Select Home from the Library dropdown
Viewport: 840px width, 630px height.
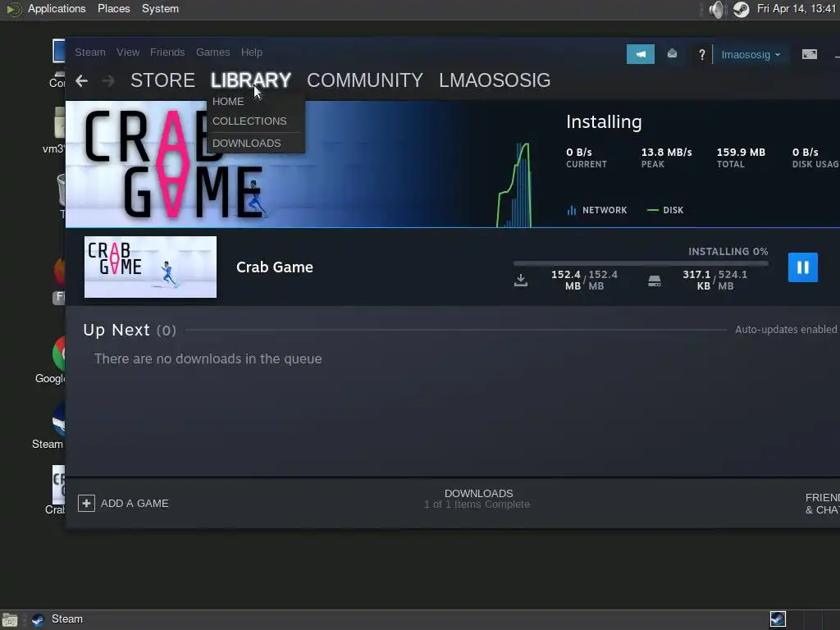[228, 101]
